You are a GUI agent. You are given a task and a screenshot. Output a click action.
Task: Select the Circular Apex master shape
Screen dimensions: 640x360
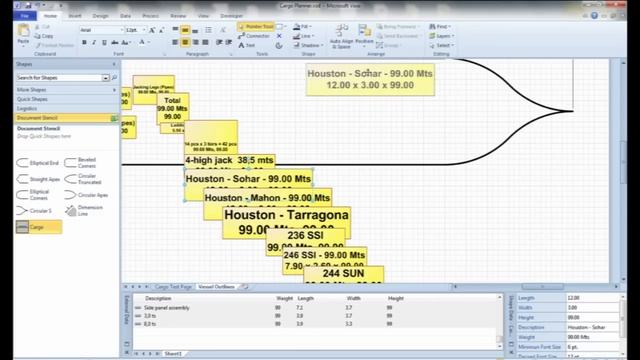pos(86,195)
